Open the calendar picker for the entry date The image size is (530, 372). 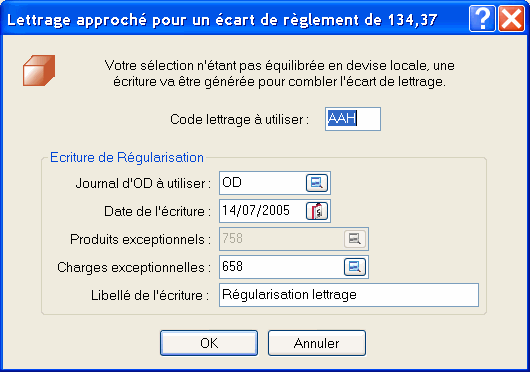tap(317, 211)
